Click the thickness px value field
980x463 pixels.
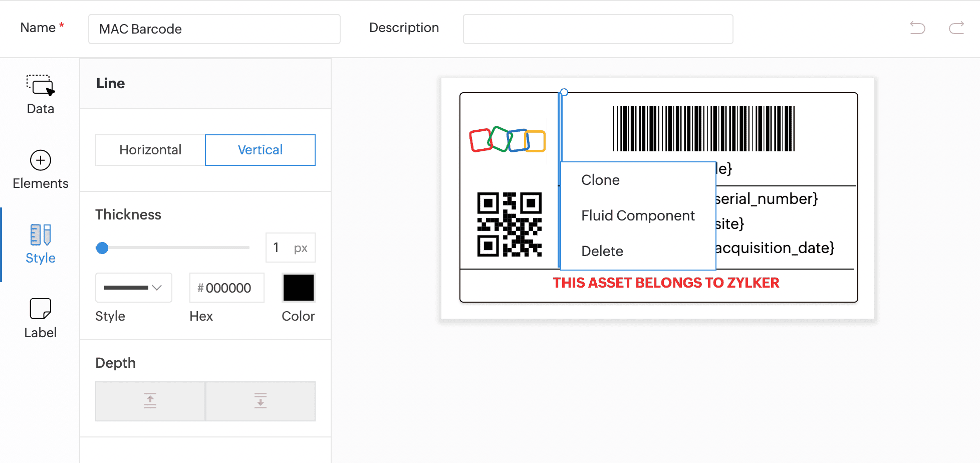pyautogui.click(x=281, y=248)
